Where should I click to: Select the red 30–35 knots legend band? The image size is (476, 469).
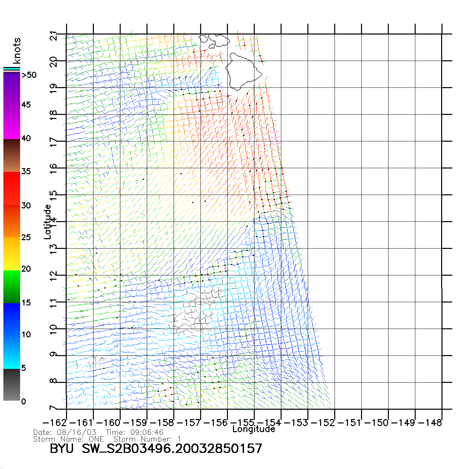(x=11, y=188)
